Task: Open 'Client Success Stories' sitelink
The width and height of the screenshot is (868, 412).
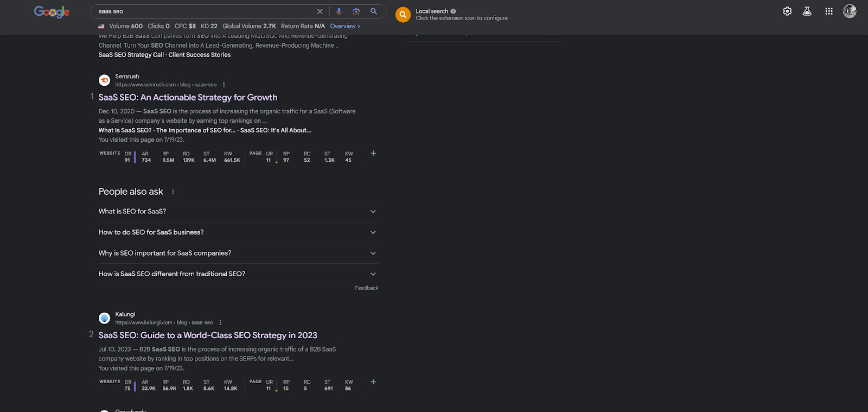Action: 199,55
